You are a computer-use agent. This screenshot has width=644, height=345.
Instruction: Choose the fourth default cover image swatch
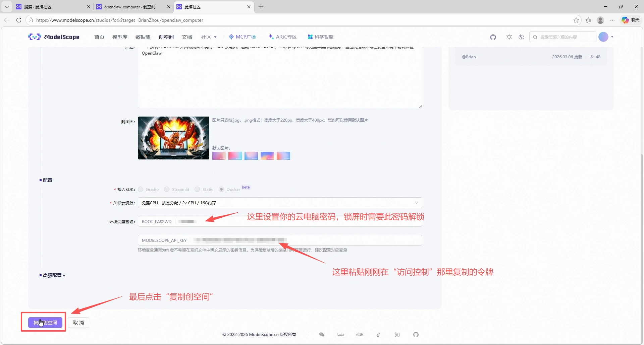coord(267,156)
